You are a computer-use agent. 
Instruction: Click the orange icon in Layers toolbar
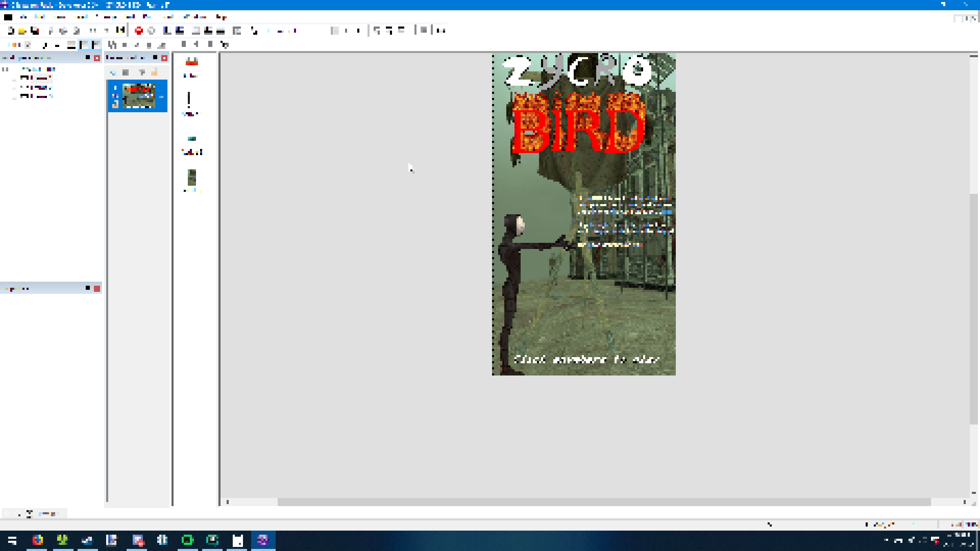click(154, 72)
